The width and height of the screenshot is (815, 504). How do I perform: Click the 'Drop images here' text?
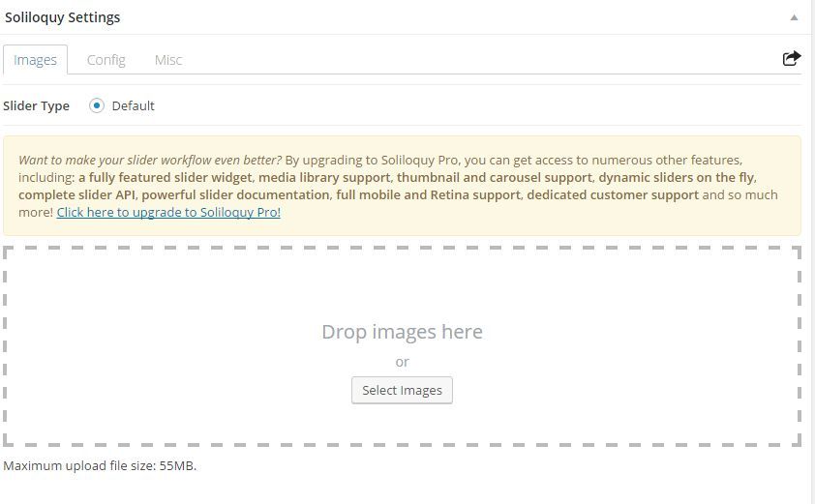[402, 332]
